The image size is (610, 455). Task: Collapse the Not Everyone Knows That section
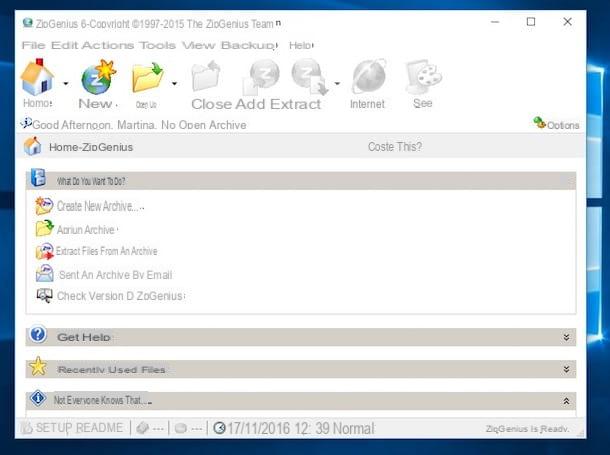(566, 401)
